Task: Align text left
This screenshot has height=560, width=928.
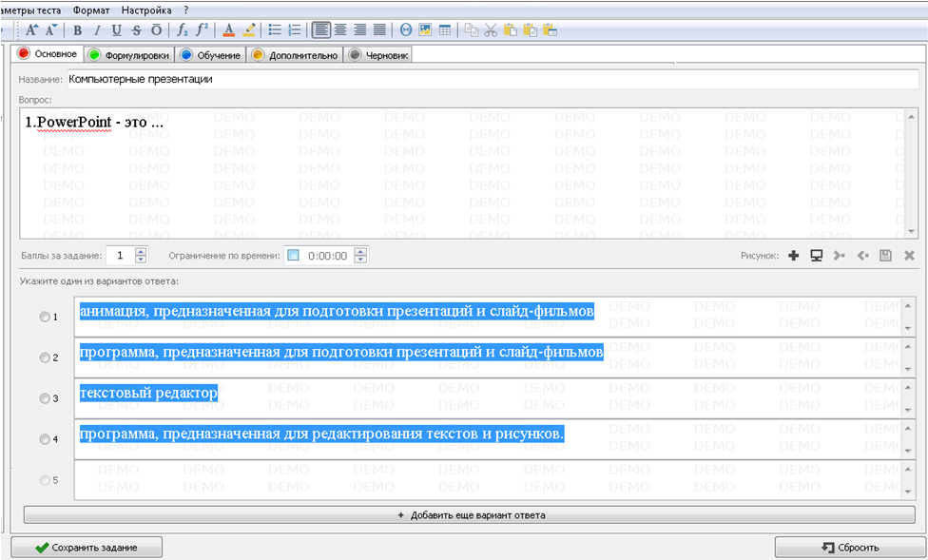Action: point(320,29)
